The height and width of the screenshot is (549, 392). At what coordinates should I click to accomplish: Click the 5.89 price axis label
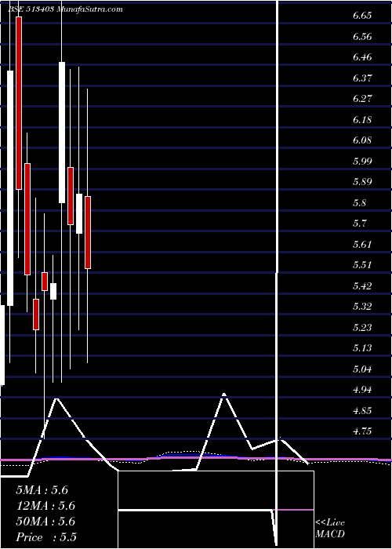point(362,182)
